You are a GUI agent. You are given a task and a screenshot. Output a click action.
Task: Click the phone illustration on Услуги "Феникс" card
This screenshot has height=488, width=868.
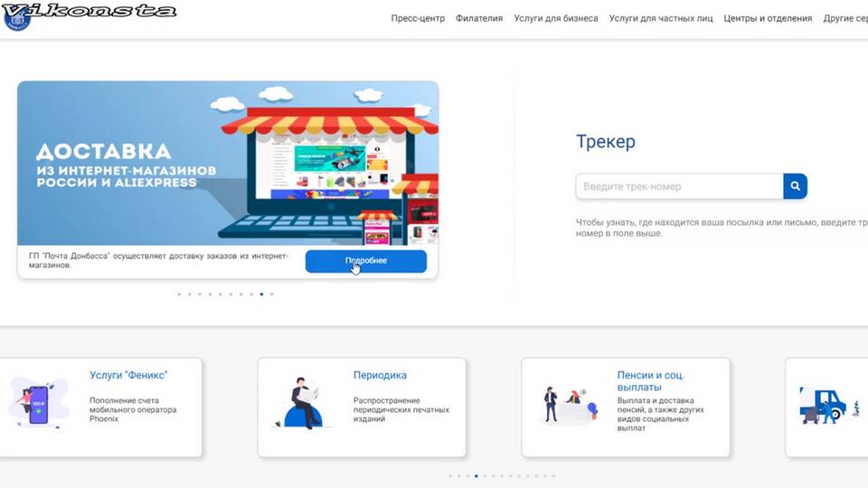pyautogui.click(x=38, y=403)
